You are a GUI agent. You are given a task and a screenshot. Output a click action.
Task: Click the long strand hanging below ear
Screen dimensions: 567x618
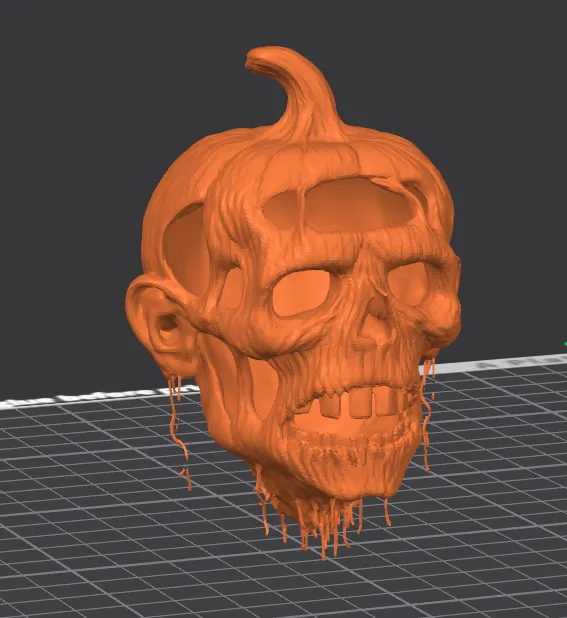pyautogui.click(x=179, y=430)
